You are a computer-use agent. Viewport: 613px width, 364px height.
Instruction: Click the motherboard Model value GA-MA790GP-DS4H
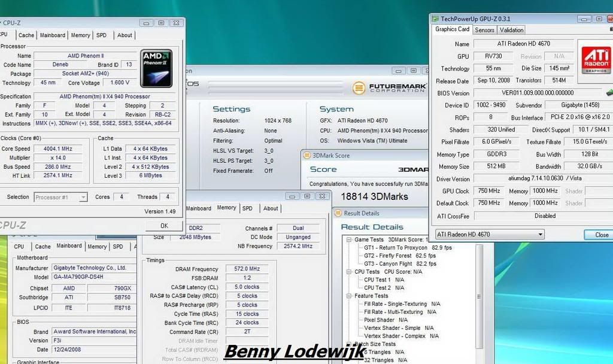[94, 277]
